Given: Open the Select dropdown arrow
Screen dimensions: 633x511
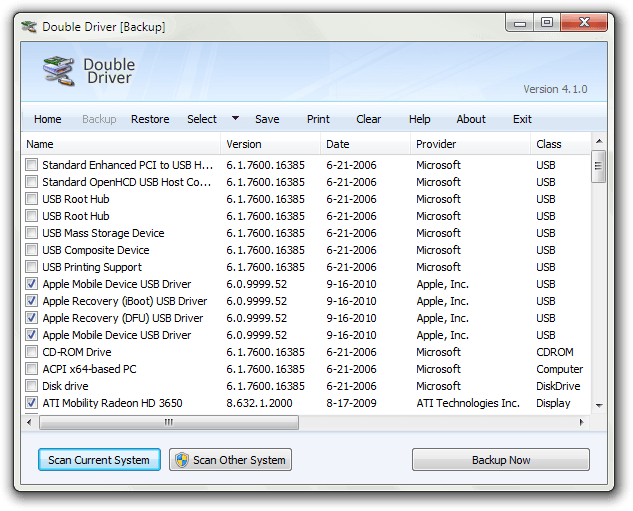Looking at the screenshot, I should point(235,118).
